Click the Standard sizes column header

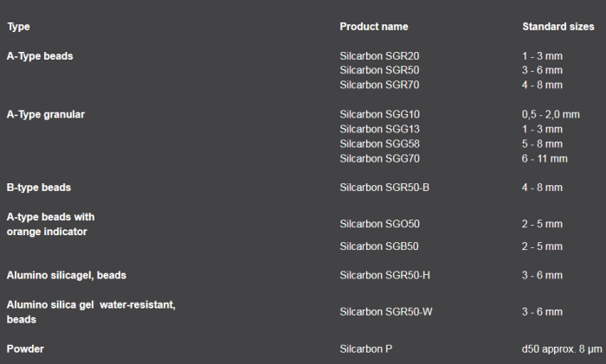(558, 27)
